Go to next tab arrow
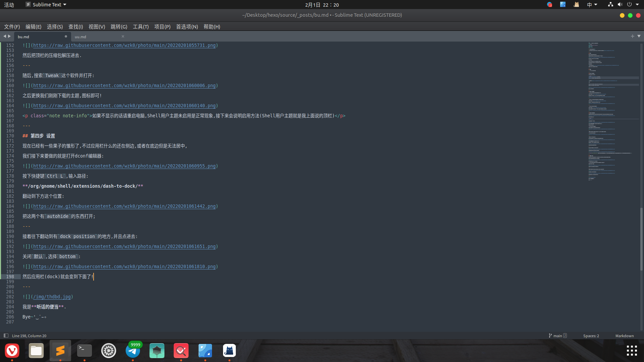The width and height of the screenshot is (644, 362). click(x=9, y=36)
